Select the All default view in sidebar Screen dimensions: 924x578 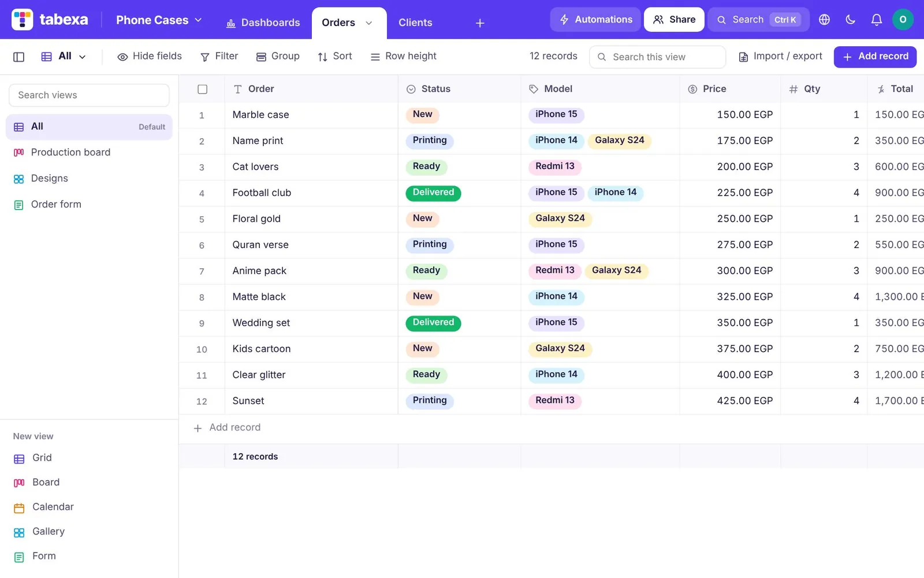pos(89,127)
